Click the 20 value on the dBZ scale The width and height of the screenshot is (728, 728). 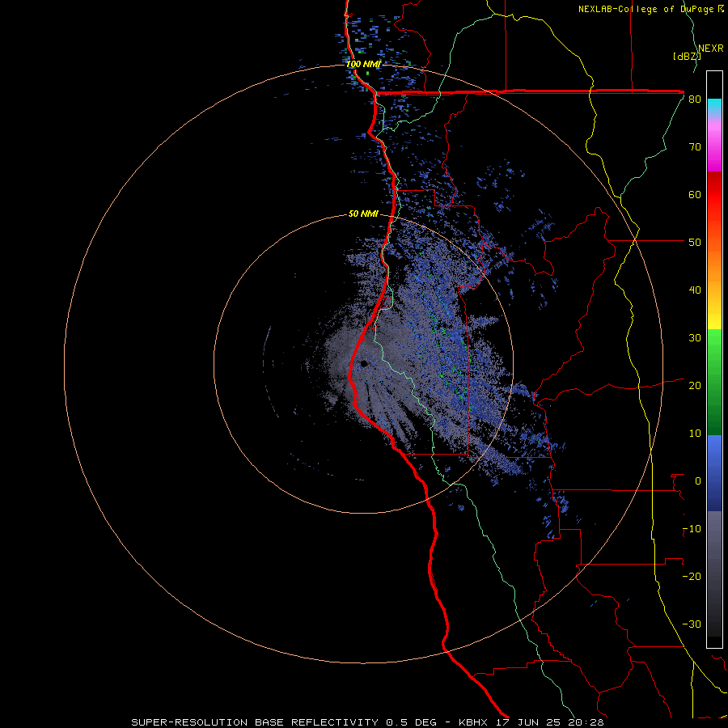[695, 386]
